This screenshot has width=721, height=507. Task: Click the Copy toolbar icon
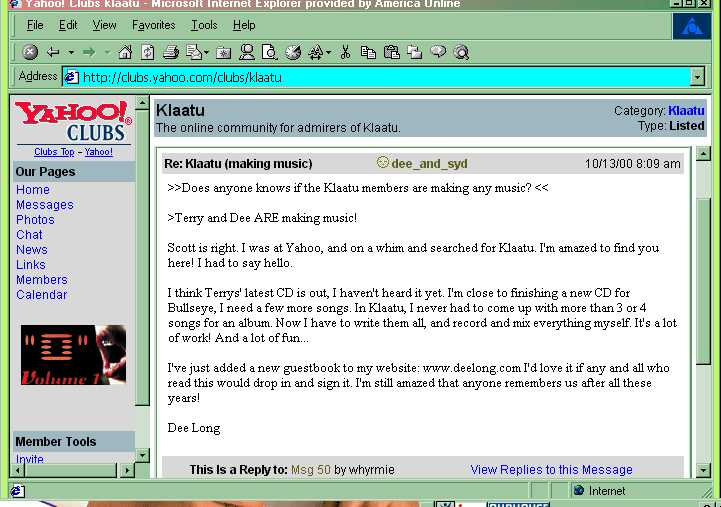click(x=368, y=52)
